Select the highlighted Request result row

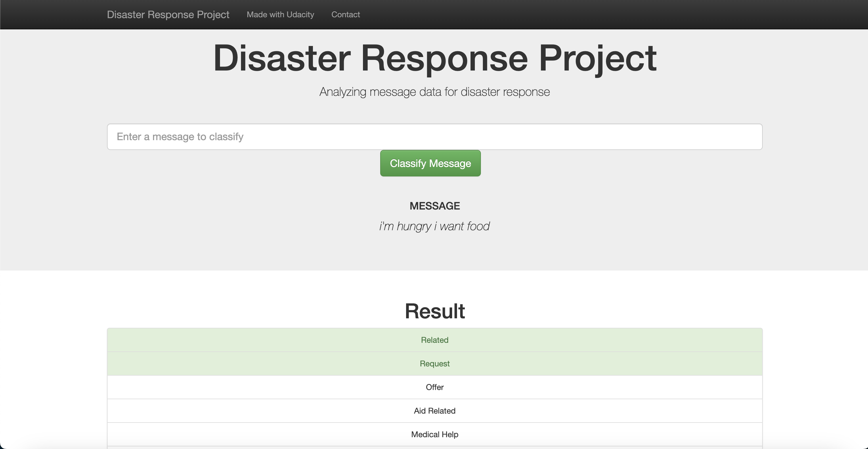(x=434, y=364)
